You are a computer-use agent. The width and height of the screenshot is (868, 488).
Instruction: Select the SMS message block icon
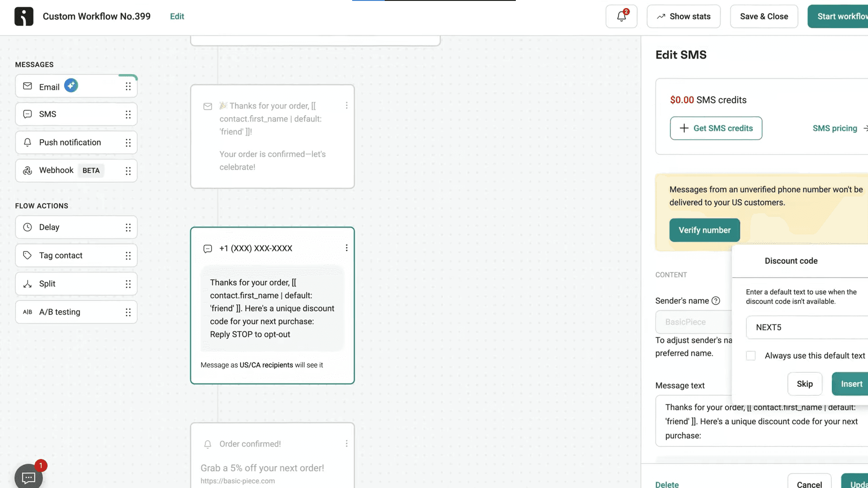click(27, 114)
